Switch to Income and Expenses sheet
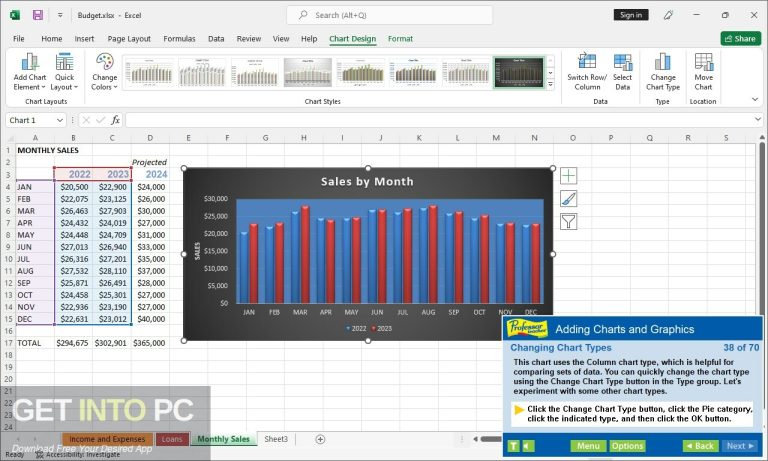 [x=107, y=439]
